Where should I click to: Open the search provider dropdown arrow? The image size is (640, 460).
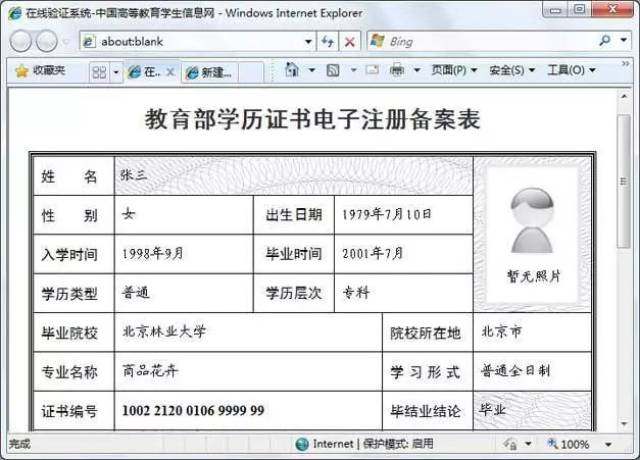pyautogui.click(x=624, y=40)
